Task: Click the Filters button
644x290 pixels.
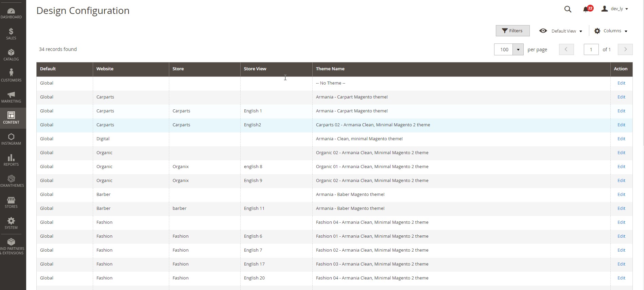Action: [x=512, y=31]
